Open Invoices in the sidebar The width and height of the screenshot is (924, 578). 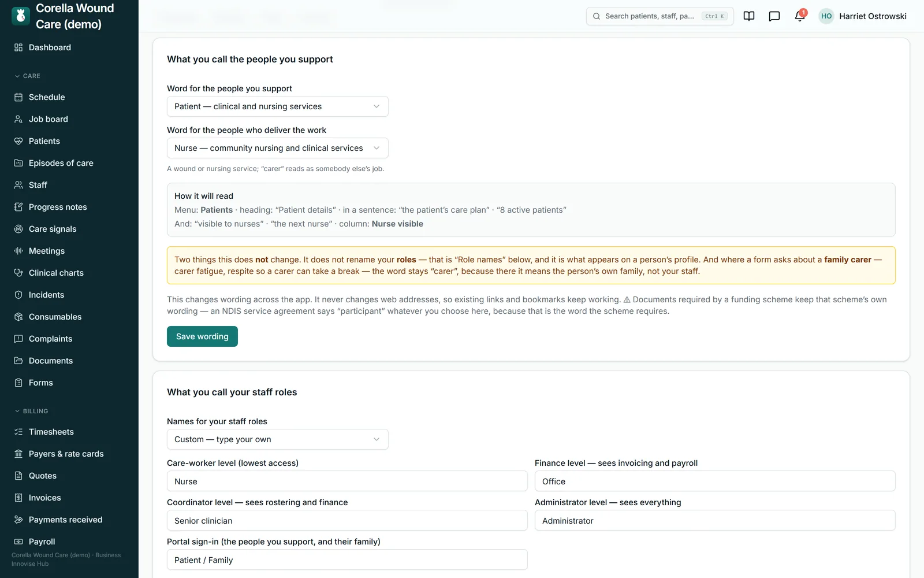69,498
